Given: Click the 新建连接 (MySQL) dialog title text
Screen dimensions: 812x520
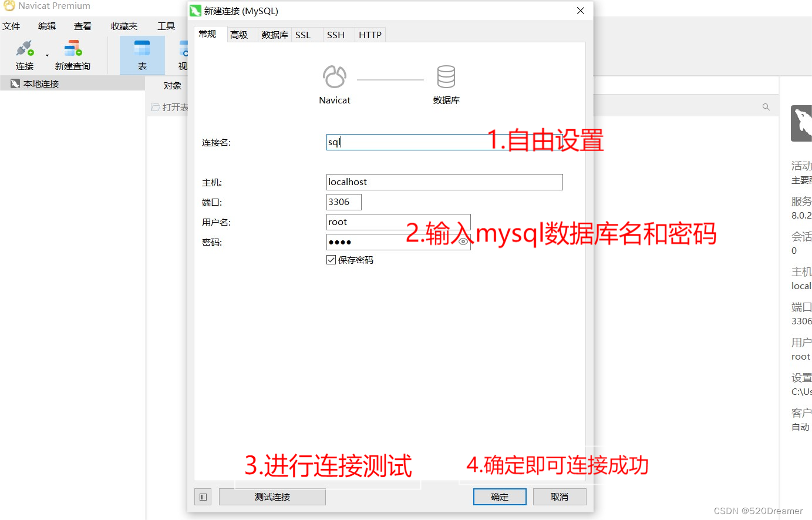Looking at the screenshot, I should (241, 11).
